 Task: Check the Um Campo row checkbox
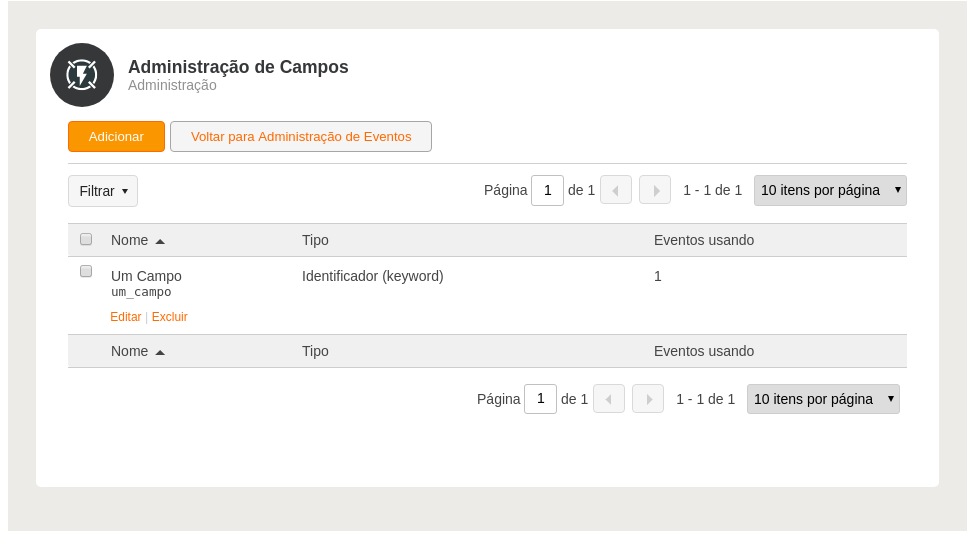86,271
